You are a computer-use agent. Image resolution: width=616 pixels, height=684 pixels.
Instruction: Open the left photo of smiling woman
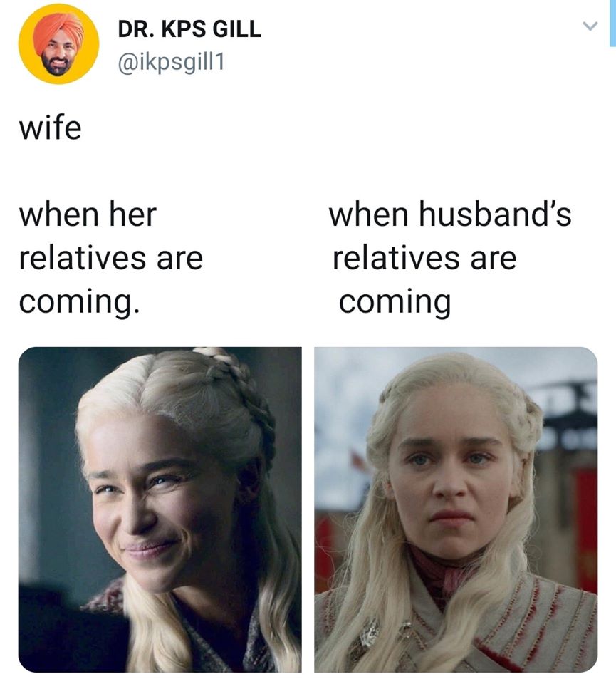[160, 509]
